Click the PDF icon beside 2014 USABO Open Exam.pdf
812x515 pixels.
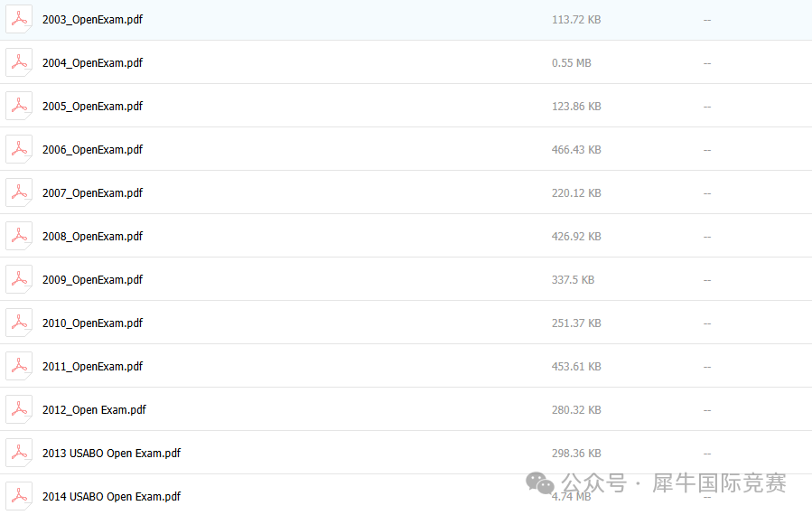(19, 496)
